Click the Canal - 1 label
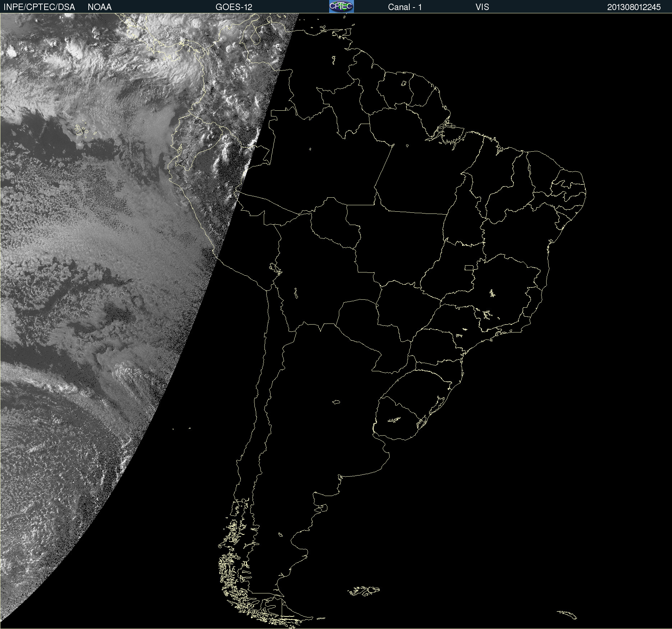The image size is (672, 629). (x=405, y=7)
